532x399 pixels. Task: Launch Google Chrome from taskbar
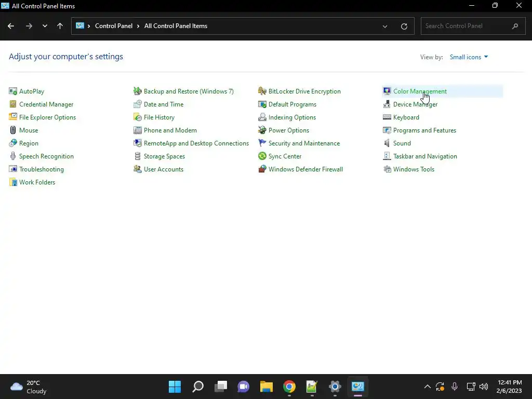(289, 387)
